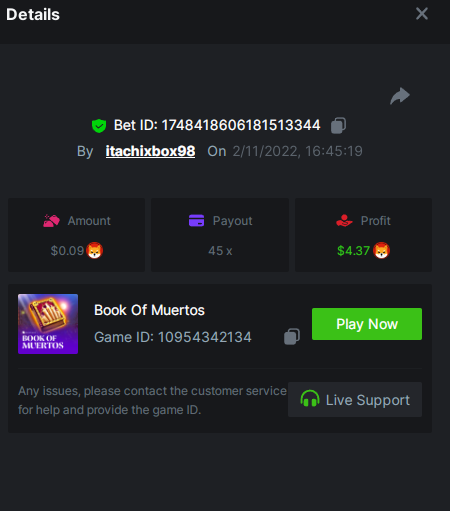Copy the Bet ID with copy icon

click(x=338, y=126)
